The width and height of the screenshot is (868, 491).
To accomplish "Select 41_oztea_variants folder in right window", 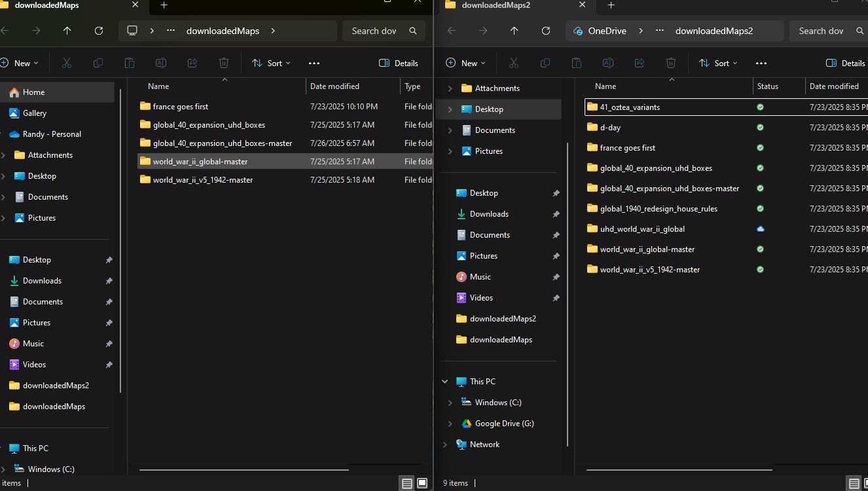I will (727, 107).
